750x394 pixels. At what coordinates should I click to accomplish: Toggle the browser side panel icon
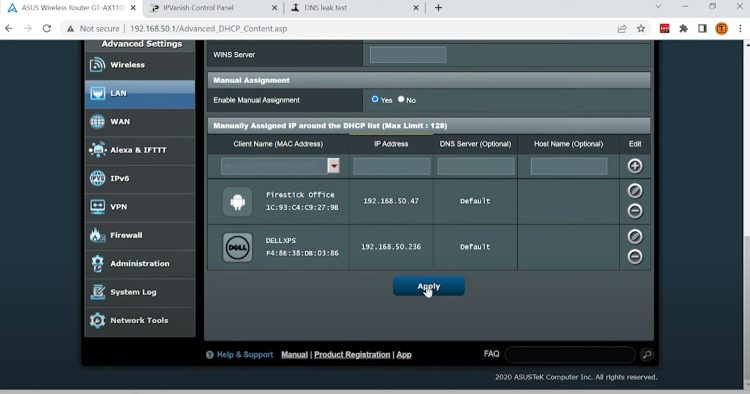[x=702, y=29]
